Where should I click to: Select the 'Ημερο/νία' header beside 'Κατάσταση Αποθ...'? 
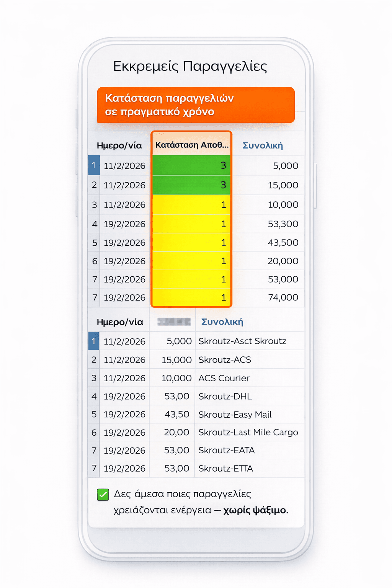pyautogui.click(x=119, y=145)
